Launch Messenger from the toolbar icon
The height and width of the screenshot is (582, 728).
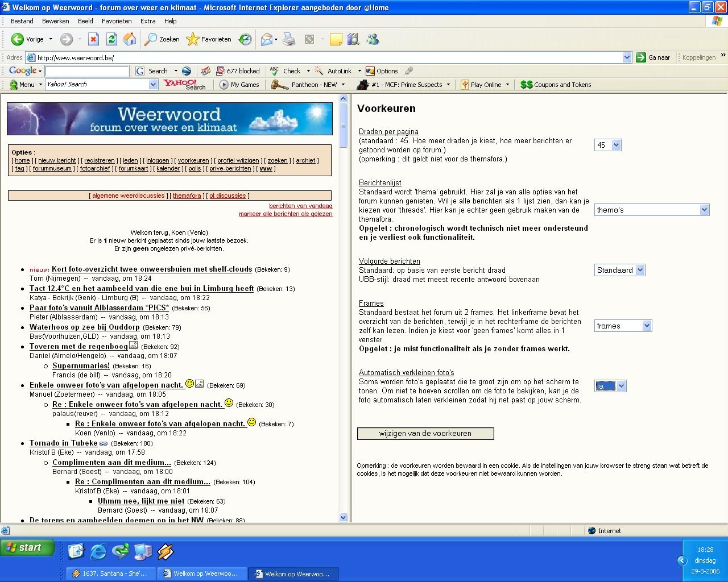click(373, 39)
